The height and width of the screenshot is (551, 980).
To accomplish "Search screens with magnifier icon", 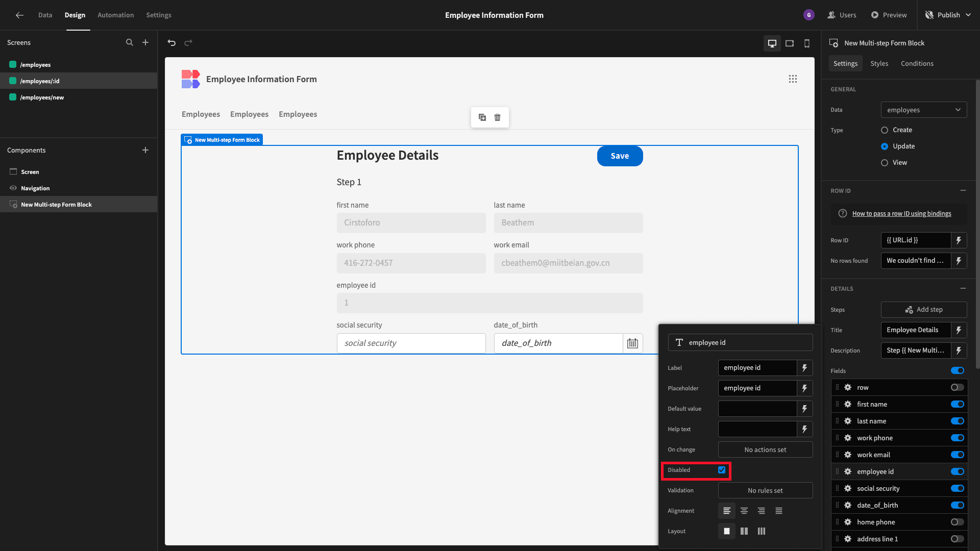I will pos(130,43).
